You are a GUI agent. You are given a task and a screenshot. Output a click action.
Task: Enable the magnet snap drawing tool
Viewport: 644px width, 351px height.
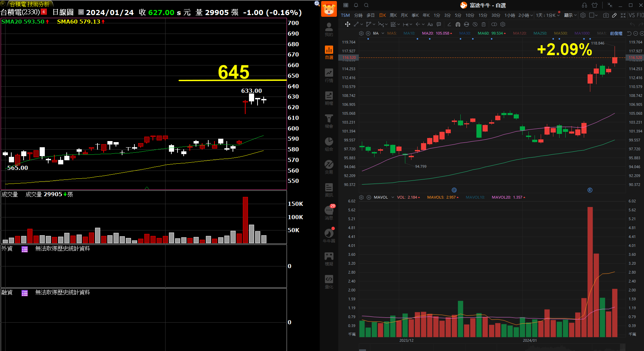(458, 24)
